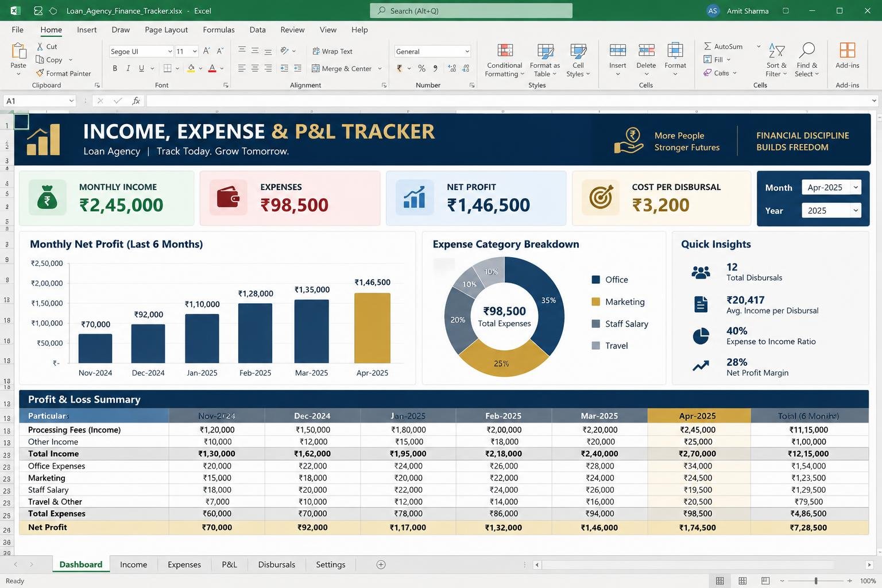Open the font size dropdown
The image size is (882, 588).
(x=195, y=52)
